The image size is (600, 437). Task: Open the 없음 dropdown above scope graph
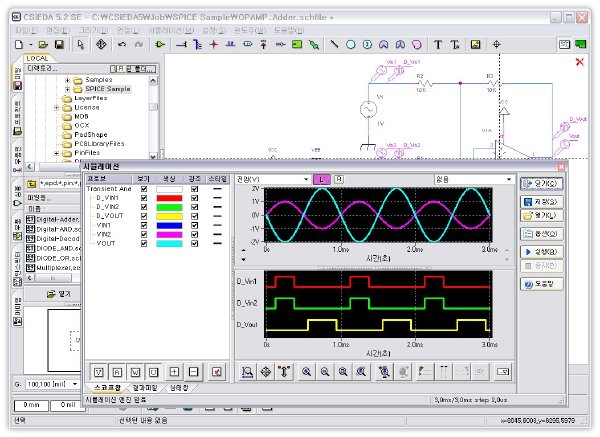tap(509, 179)
